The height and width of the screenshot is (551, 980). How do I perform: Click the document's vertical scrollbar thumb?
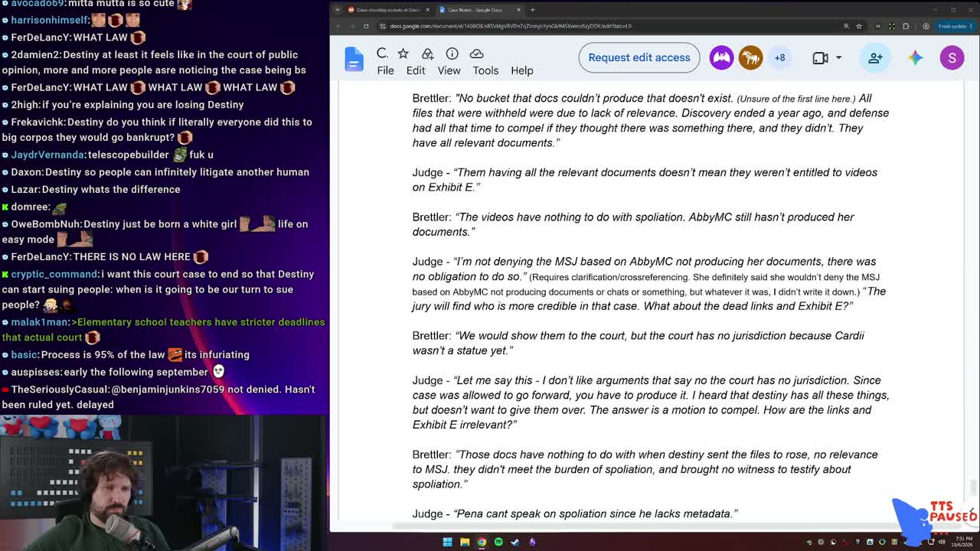[973, 487]
